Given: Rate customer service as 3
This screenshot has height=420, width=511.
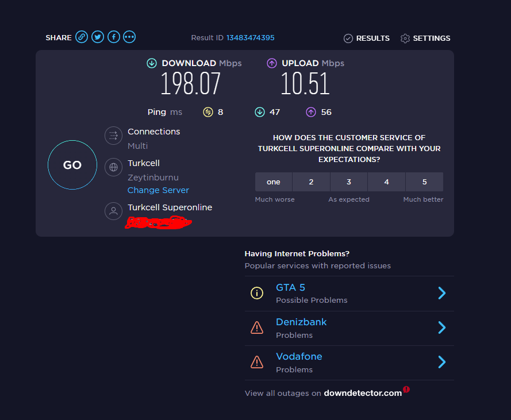Looking at the screenshot, I should click(x=349, y=182).
